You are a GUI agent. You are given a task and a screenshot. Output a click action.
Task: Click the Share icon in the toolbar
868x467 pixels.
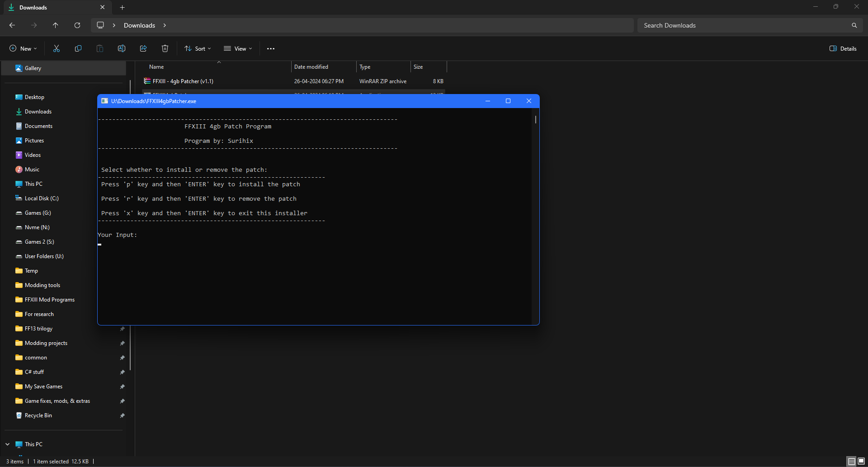tap(143, 49)
